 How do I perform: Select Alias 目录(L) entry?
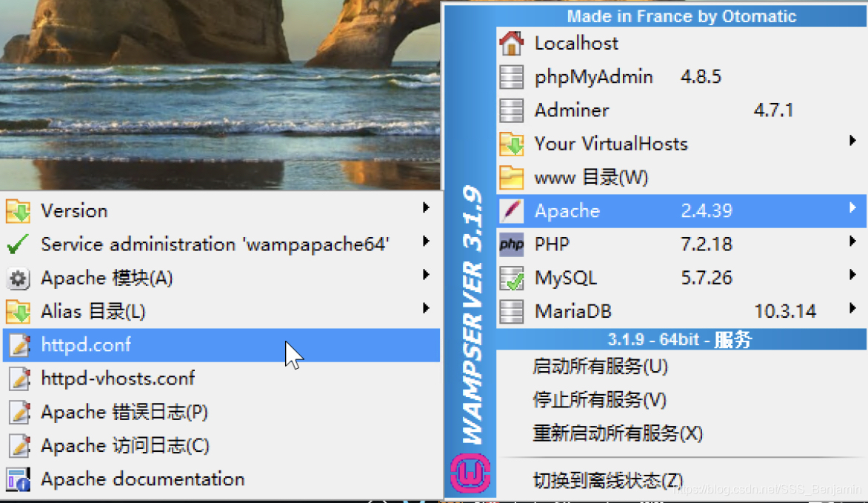tap(221, 311)
